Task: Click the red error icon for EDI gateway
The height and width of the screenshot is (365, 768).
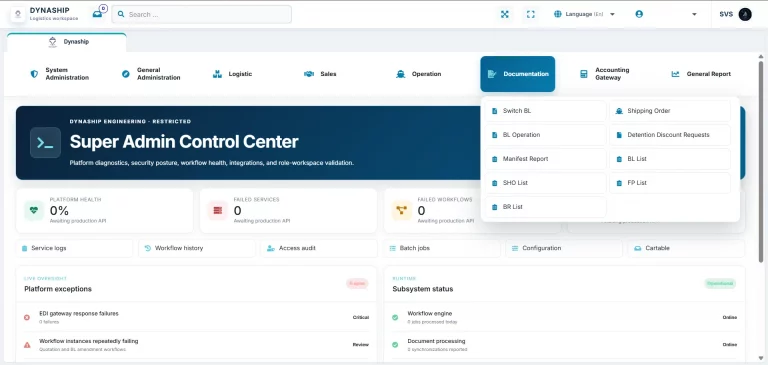Action: point(27,317)
